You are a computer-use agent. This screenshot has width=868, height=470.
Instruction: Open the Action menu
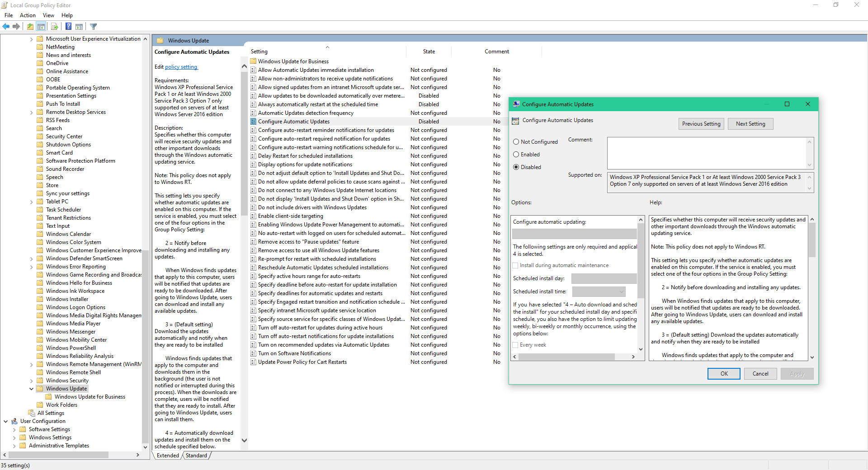(x=28, y=15)
